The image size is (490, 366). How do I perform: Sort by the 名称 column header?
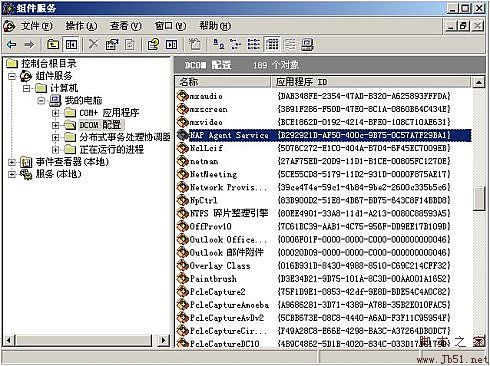pyautogui.click(x=223, y=82)
